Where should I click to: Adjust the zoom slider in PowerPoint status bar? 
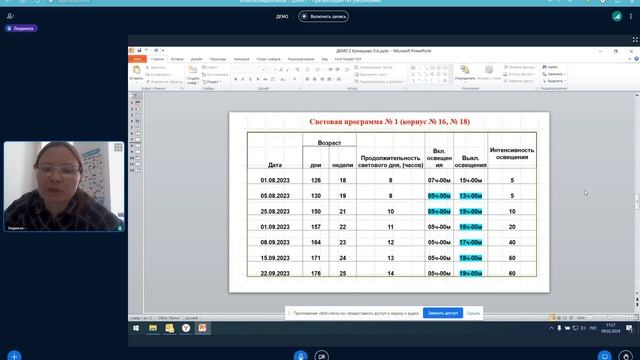tap(609, 318)
